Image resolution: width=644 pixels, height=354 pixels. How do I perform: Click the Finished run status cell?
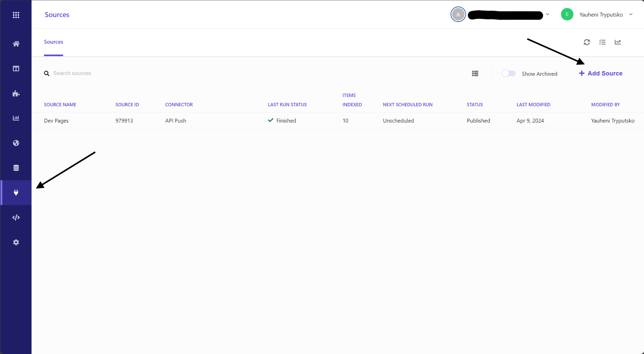click(282, 121)
